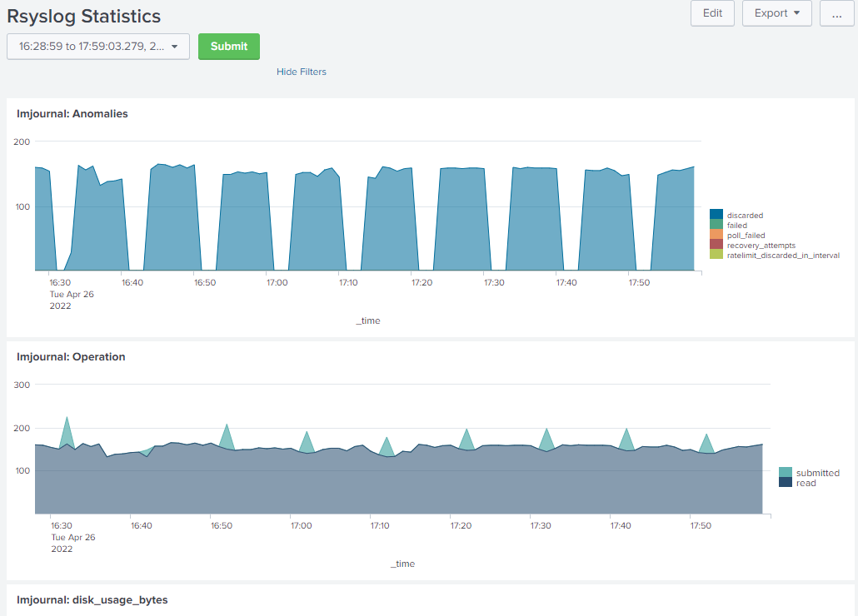
Task: Click the 17:50 tick label in Operation chart
Action: pos(701,526)
